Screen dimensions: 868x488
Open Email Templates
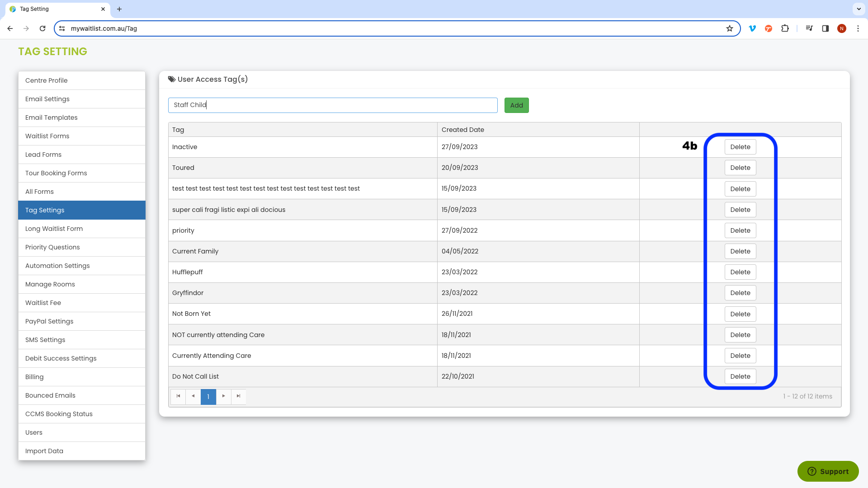coord(82,117)
